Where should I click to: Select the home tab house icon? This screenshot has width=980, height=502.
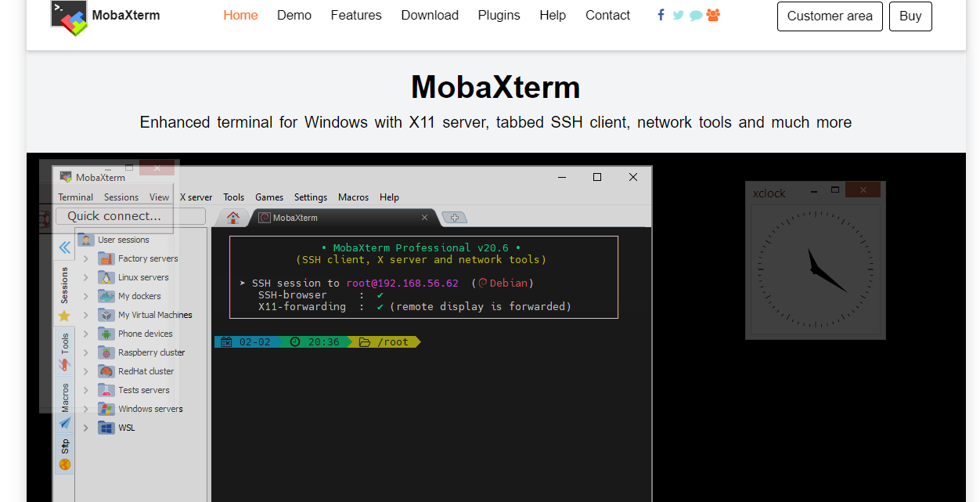[x=232, y=218]
